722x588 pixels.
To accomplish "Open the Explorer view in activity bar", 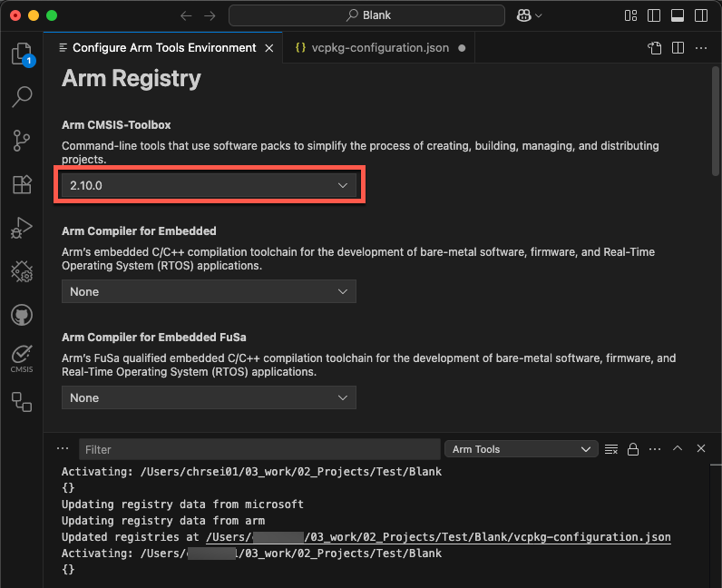I will pos(22,54).
